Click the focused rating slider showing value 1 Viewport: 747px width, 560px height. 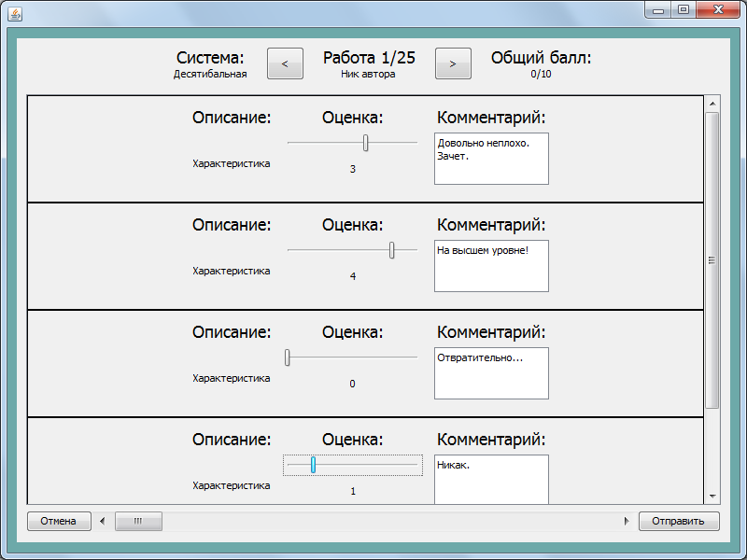(x=353, y=465)
